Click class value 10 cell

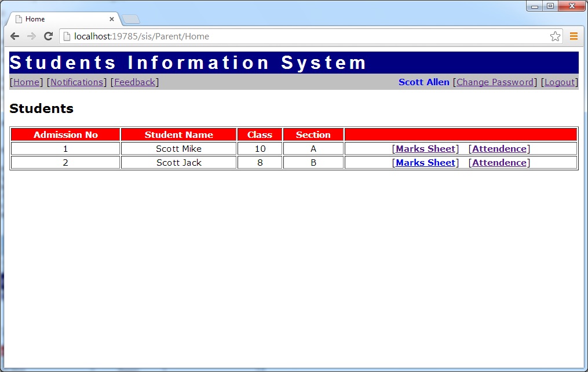click(x=260, y=149)
